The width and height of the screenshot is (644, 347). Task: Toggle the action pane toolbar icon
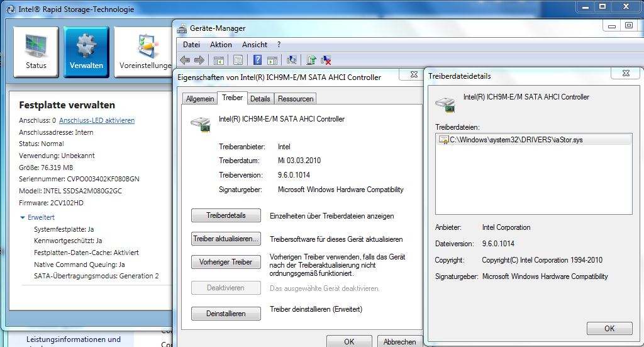[272, 60]
